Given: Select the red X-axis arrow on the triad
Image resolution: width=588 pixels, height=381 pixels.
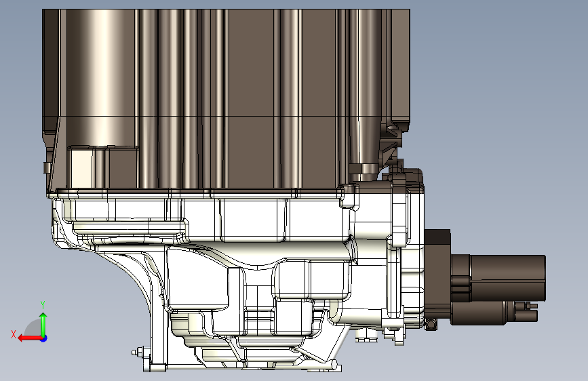Looking at the screenshot, I should (x=30, y=338).
